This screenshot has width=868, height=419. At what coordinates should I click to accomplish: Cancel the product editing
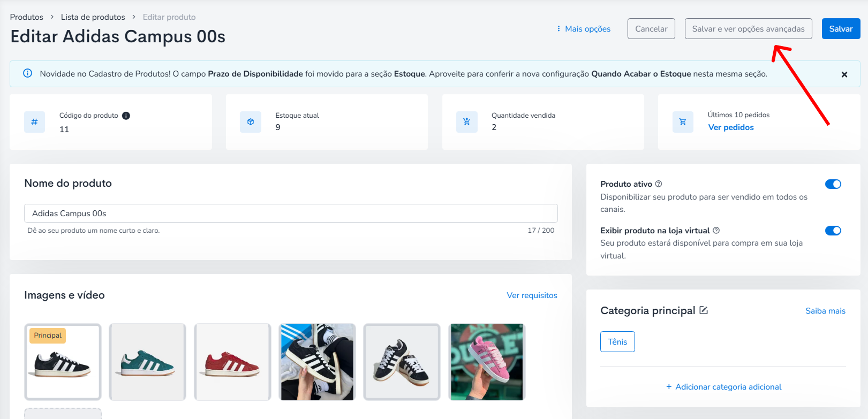point(651,29)
